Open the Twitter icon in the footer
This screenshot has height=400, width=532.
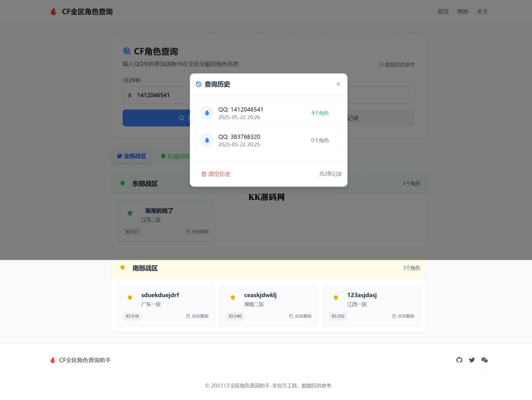pyautogui.click(x=472, y=360)
